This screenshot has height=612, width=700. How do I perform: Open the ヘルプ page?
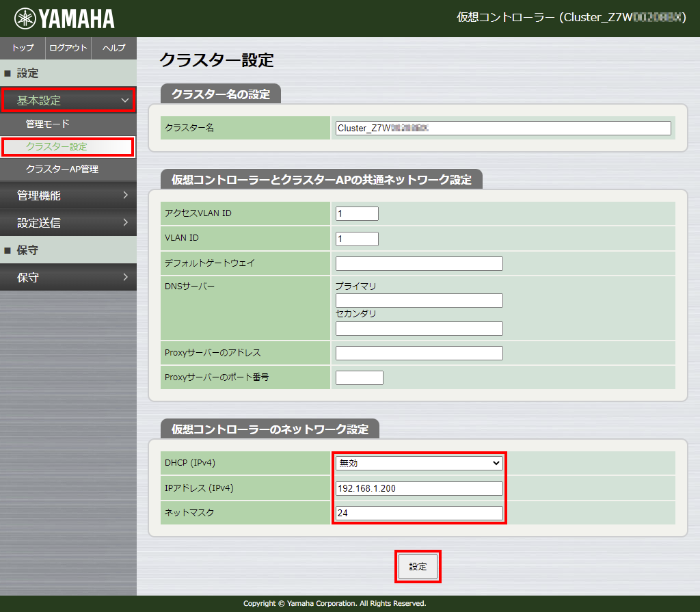(x=113, y=48)
